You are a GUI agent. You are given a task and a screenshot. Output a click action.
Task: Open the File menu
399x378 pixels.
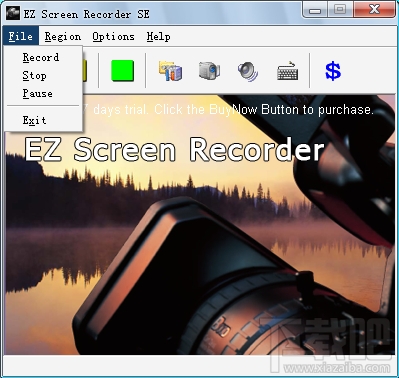coord(21,36)
